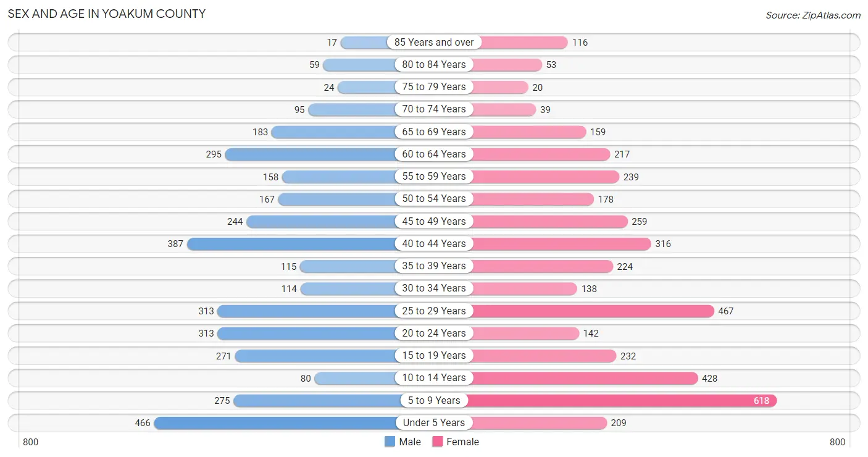Screen dimensions: 868x457
Task: Click the male 15 to 19 Years bar
Action: tap(318, 355)
